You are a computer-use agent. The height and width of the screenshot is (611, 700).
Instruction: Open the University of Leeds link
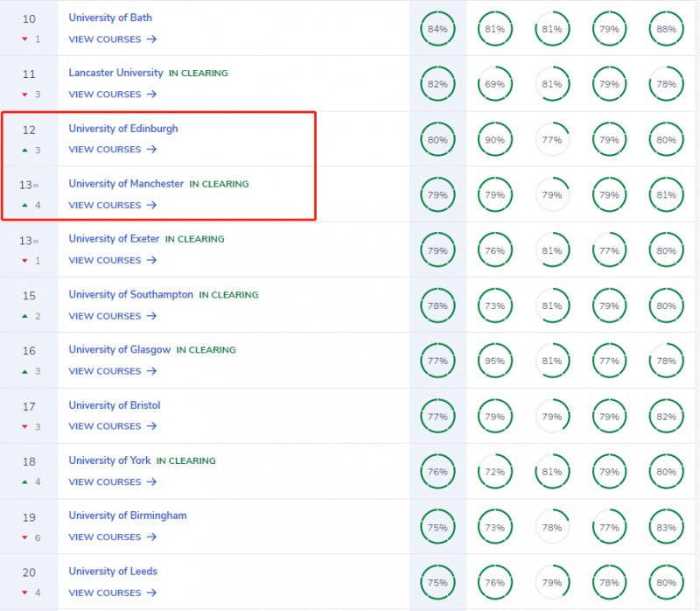(x=113, y=572)
